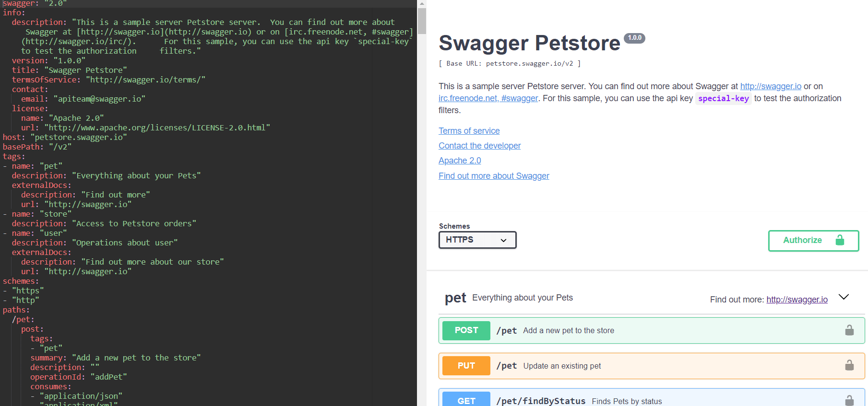This screenshot has height=406, width=868.
Task: Click the 'version: "1.0.0"' editor line
Action: (48, 60)
